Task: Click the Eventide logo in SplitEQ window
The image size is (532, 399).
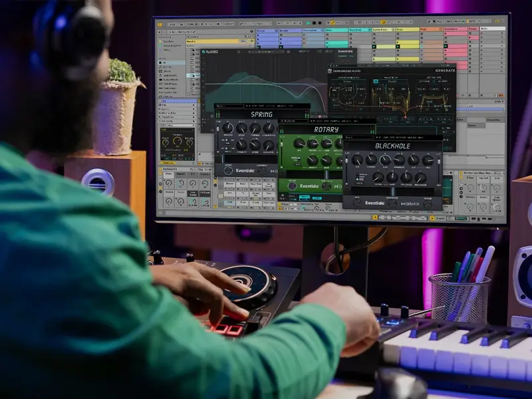Action: tap(345, 52)
